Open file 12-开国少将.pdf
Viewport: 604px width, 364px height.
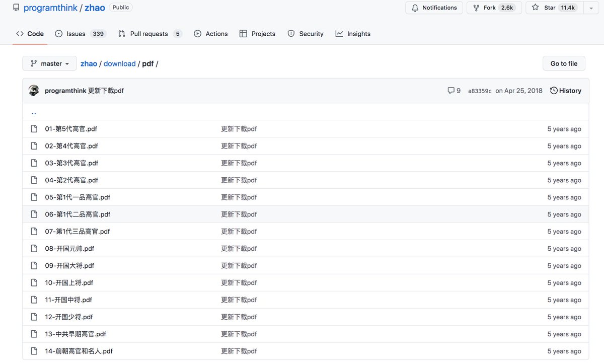pos(69,317)
